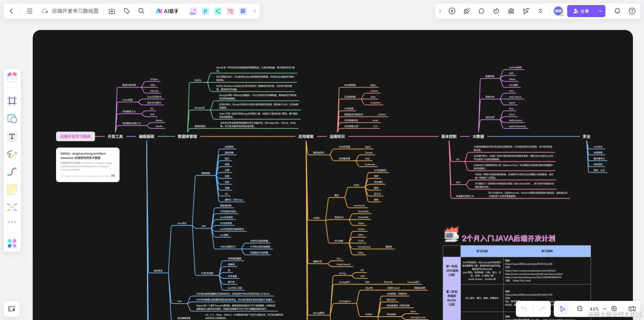This screenshot has height=320, width=644.
Task: Open the Mind map tool
Action: (x=12, y=207)
